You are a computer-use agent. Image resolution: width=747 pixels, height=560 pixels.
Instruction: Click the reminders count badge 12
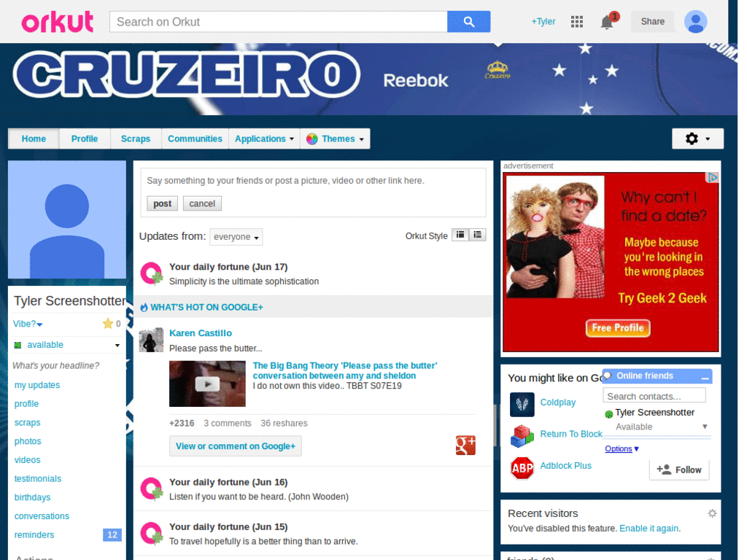point(112,535)
